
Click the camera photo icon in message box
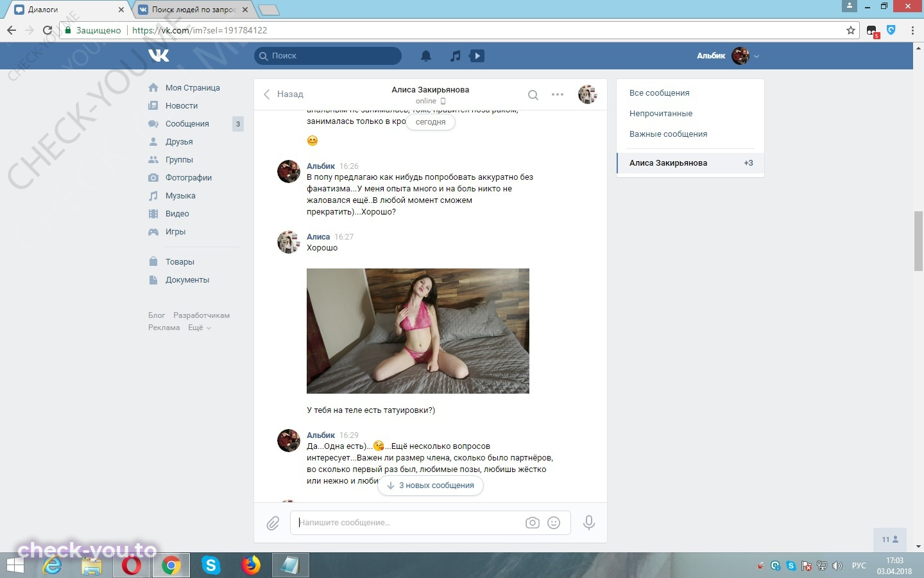532,523
